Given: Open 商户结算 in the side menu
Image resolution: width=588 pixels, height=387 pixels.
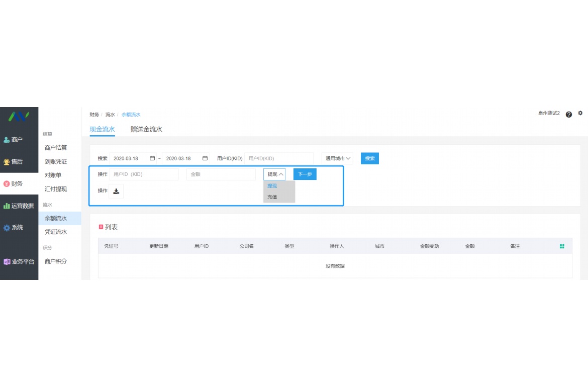Looking at the screenshot, I should (56, 148).
